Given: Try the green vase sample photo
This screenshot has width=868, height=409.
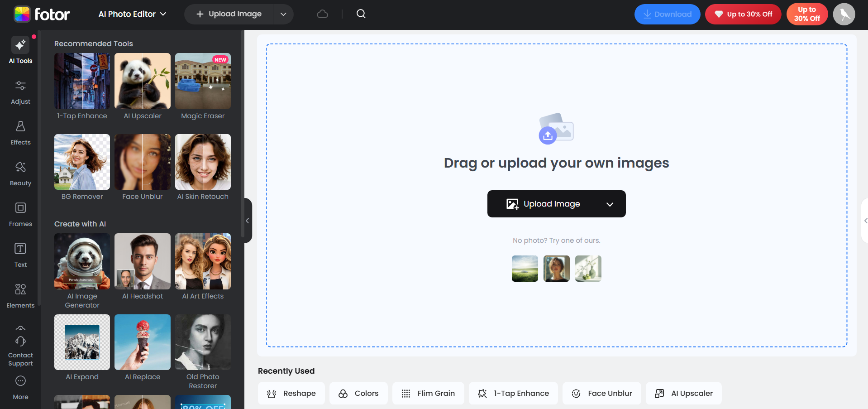Looking at the screenshot, I should coord(588,269).
